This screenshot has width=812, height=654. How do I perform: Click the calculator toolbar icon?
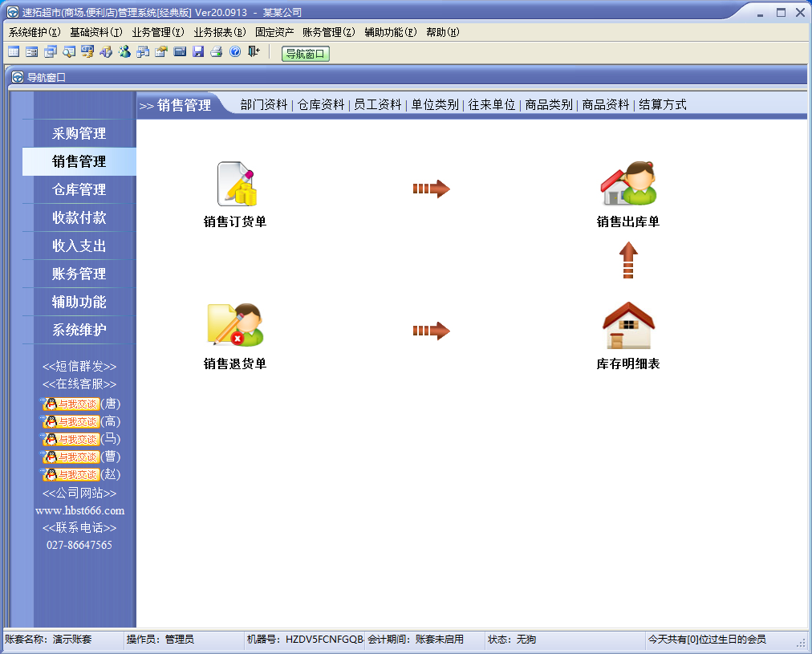click(180, 52)
